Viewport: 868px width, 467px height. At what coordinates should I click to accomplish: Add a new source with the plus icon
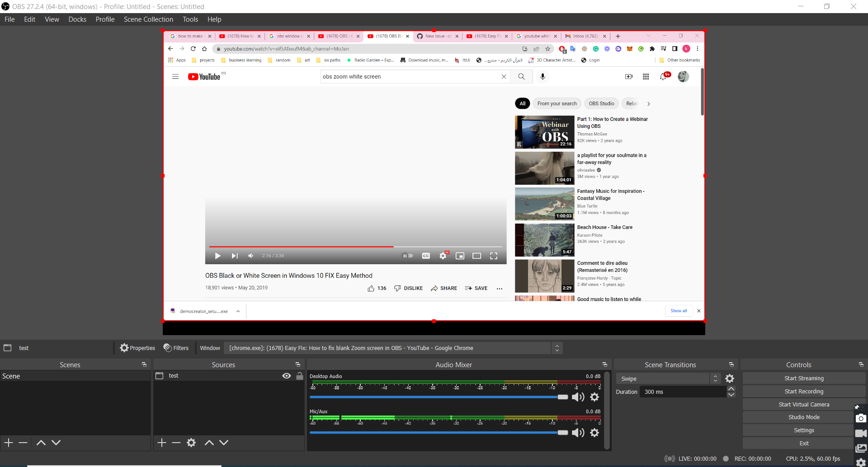[x=161, y=443]
